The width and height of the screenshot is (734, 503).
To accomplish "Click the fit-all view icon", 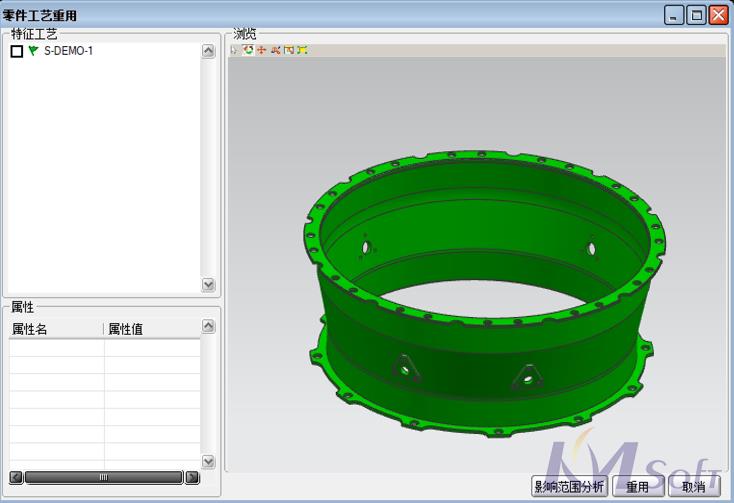I will pyautogui.click(x=302, y=50).
